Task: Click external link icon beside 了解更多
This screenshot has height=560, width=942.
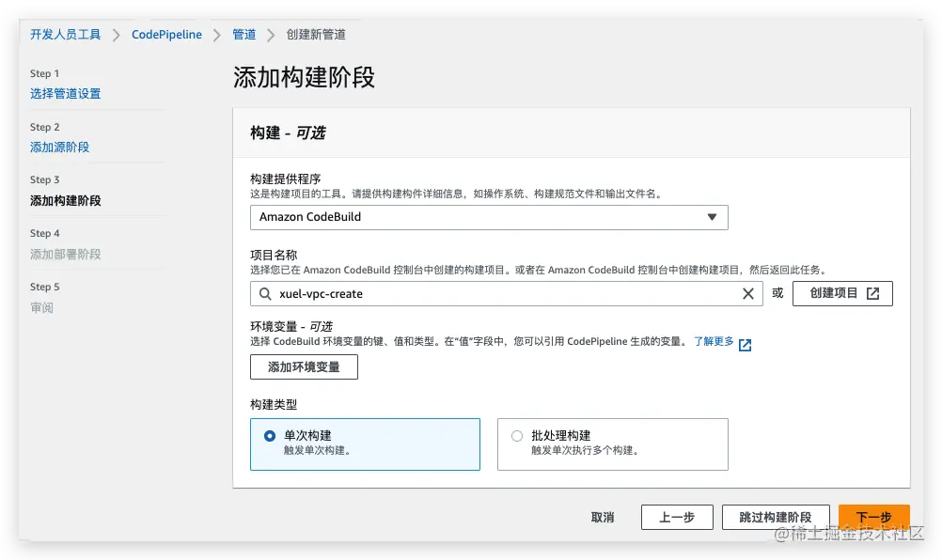Action: [x=745, y=345]
